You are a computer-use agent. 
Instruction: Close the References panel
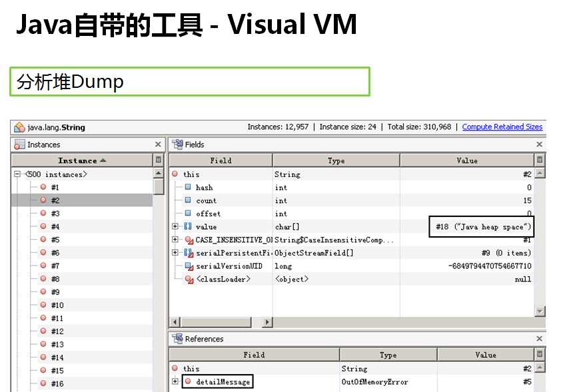tap(539, 339)
